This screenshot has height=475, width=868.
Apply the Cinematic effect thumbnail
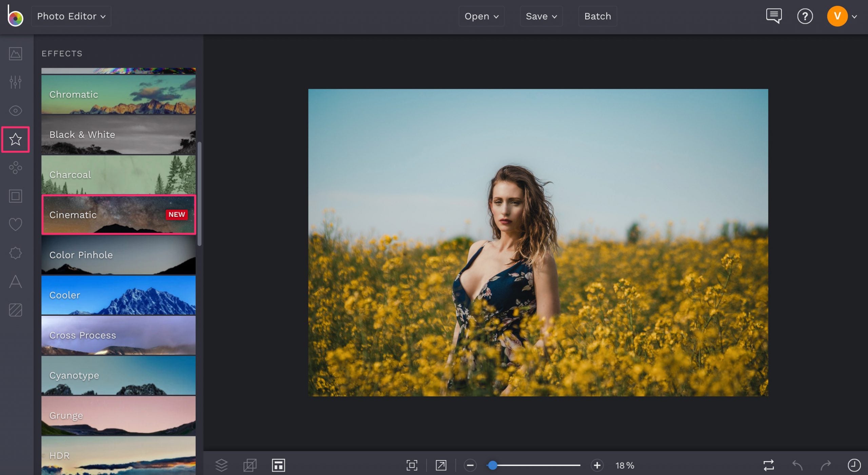click(x=118, y=215)
